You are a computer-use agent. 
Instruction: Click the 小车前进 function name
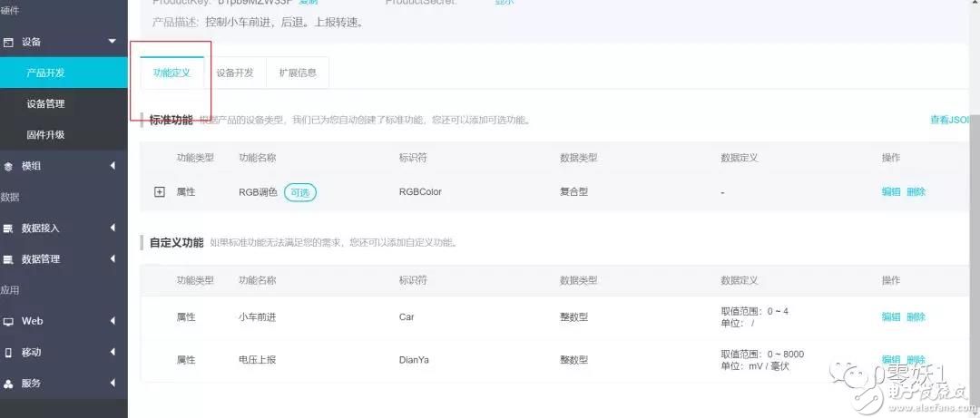click(x=257, y=316)
